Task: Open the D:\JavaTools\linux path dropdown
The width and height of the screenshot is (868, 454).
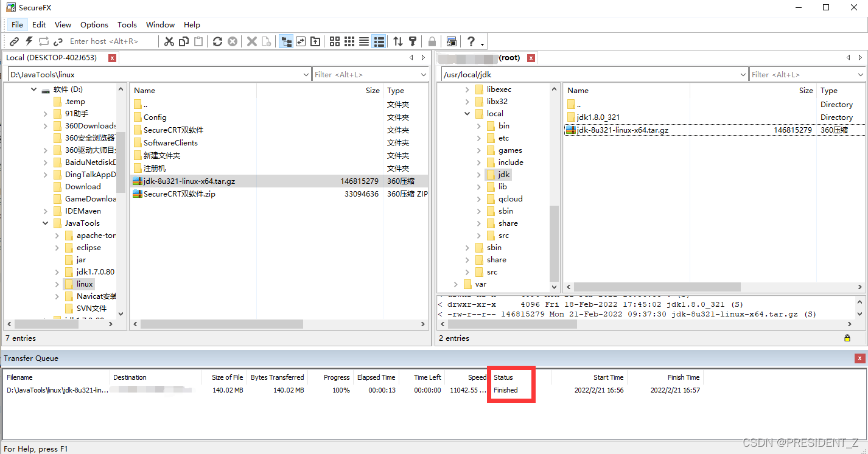Action: coord(306,75)
